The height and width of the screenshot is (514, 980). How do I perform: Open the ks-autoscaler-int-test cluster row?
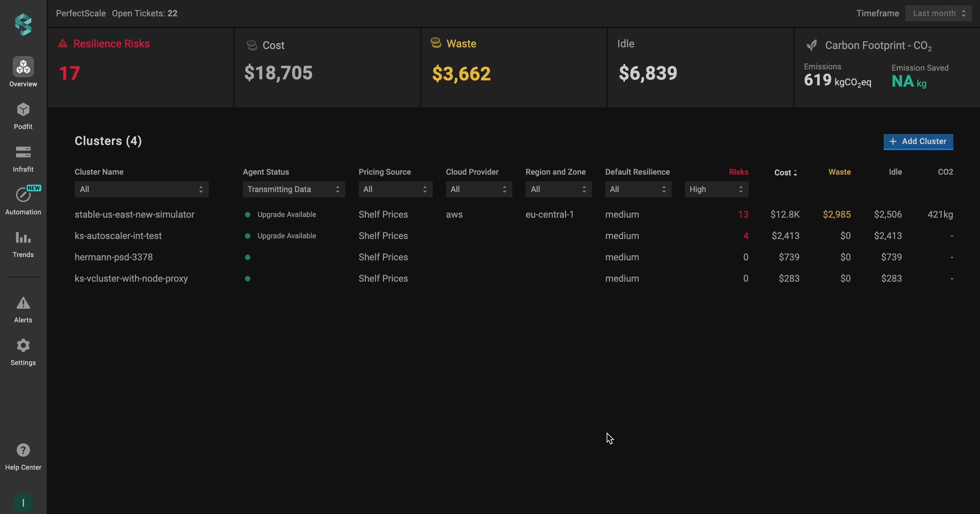click(118, 236)
